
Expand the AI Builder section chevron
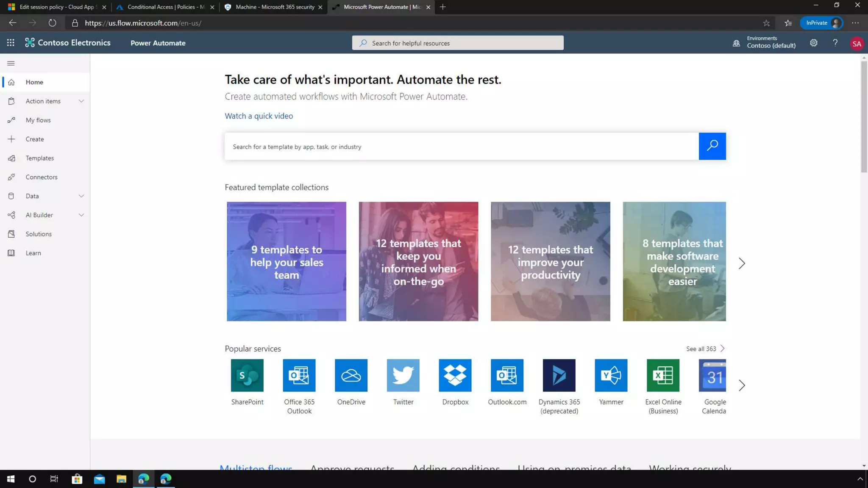(81, 215)
